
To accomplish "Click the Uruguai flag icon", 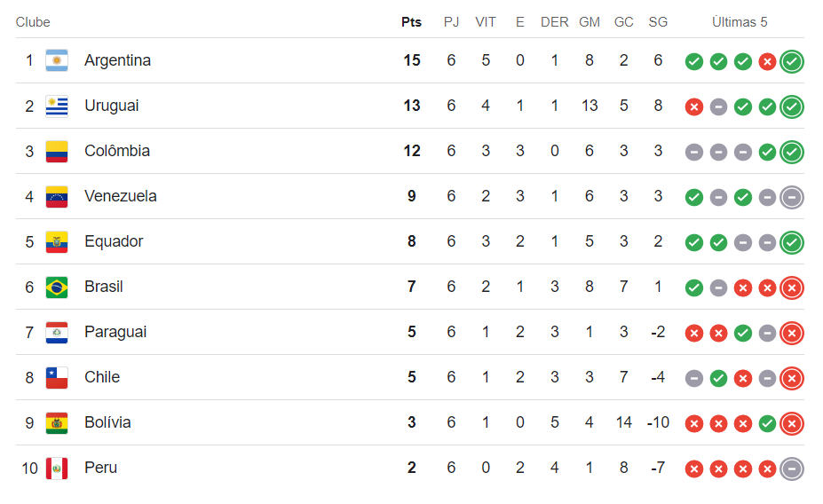I will (57, 106).
